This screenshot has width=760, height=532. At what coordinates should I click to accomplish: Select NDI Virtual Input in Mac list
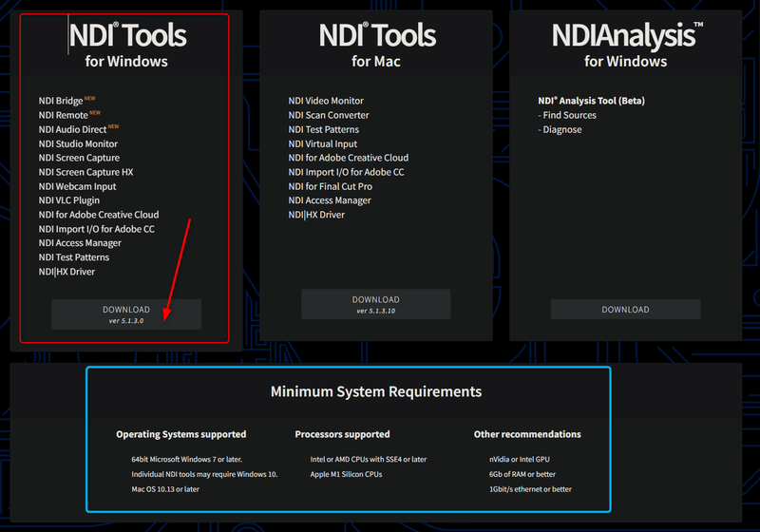[x=322, y=143]
